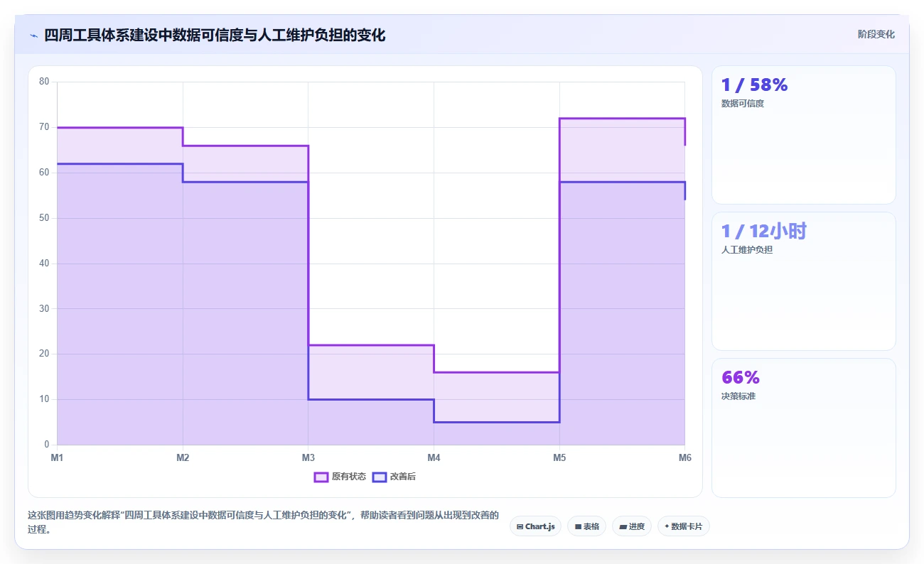Open the 数据可信度 stat card

[803, 135]
